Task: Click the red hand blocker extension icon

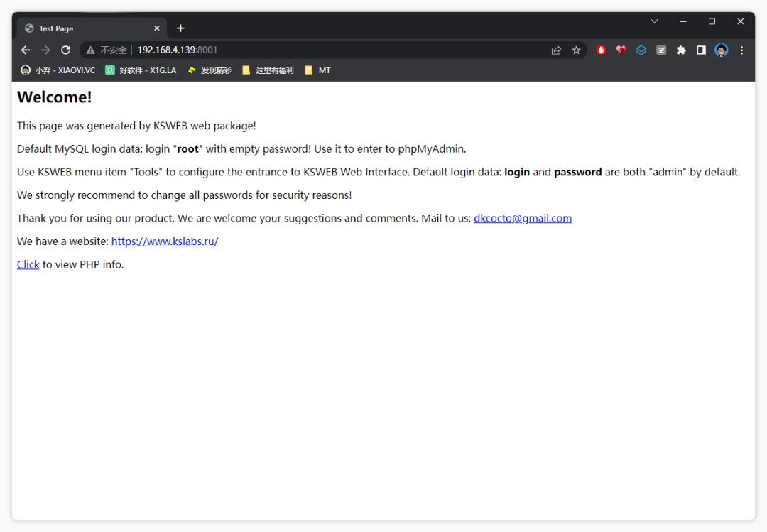Action: pos(601,50)
